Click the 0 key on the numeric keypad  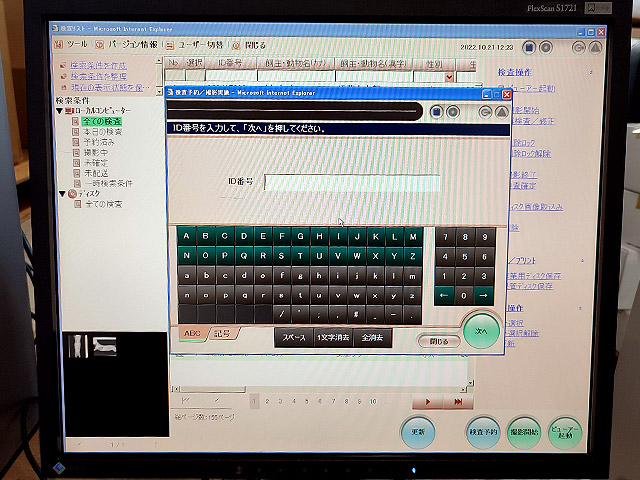464,296
